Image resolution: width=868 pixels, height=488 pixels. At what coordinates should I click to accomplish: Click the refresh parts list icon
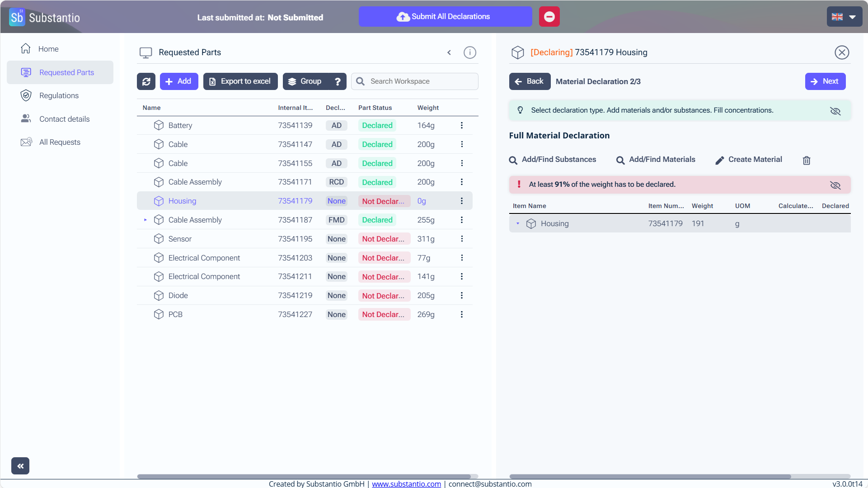[x=146, y=81]
